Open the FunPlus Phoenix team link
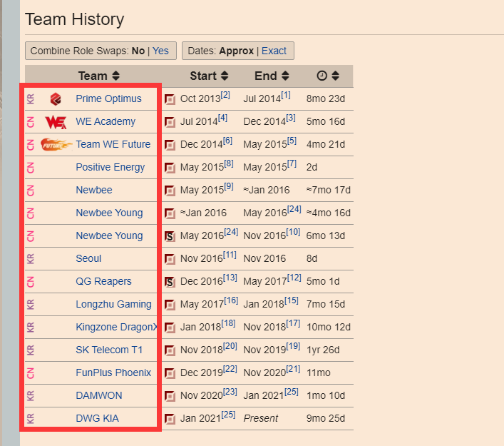This screenshot has height=446, width=504. click(x=113, y=372)
